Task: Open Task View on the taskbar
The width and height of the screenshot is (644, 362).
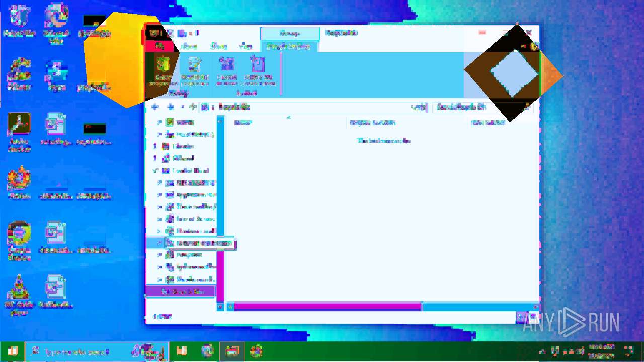Action: coord(182,351)
